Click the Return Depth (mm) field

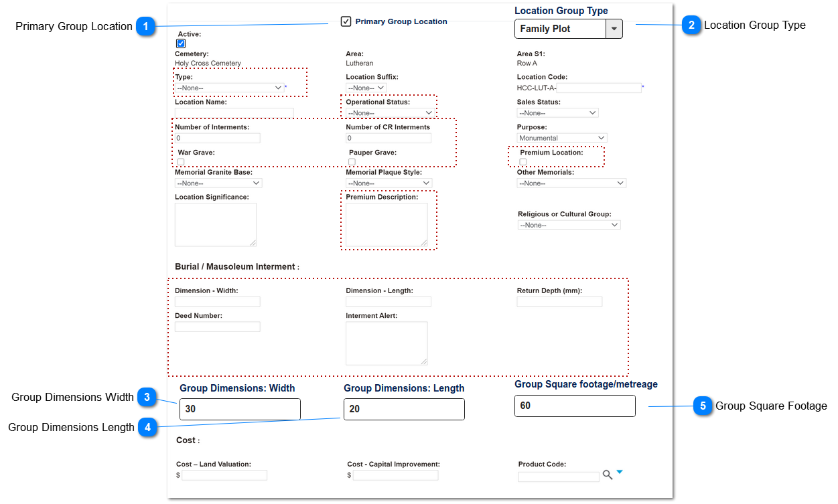559,302
